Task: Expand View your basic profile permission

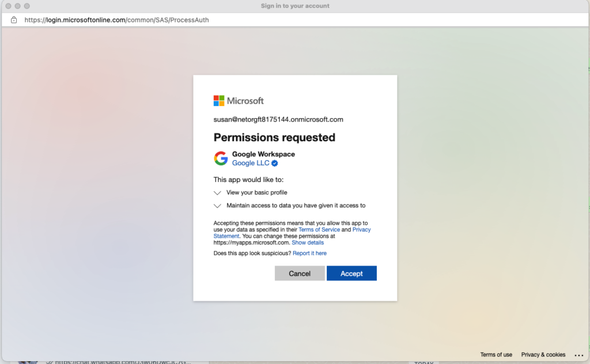Action: coord(217,193)
